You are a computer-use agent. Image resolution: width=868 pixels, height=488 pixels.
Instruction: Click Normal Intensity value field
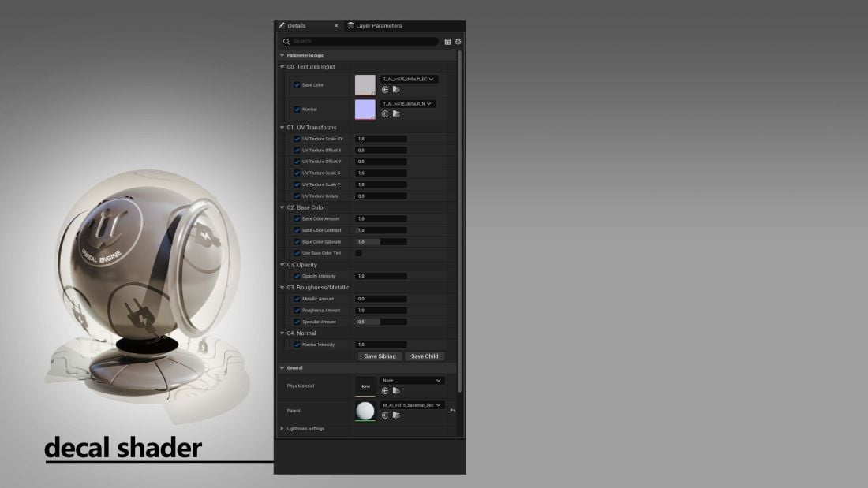[x=381, y=345]
